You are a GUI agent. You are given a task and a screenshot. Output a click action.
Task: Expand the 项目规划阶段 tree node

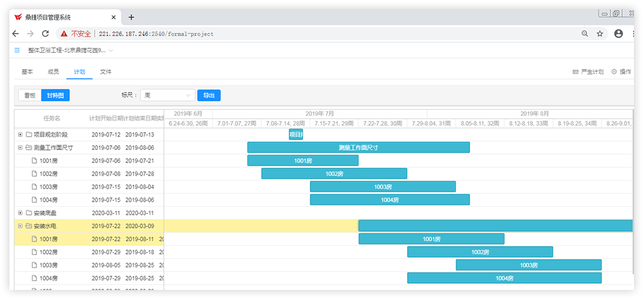(x=20, y=134)
